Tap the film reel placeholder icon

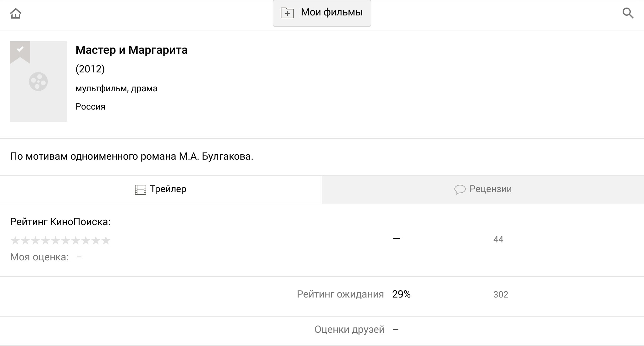(38, 82)
